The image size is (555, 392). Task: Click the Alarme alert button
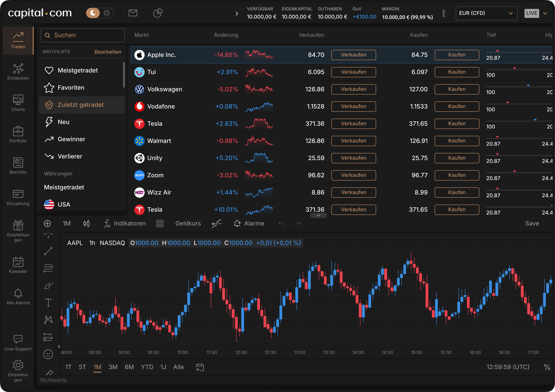[249, 224]
